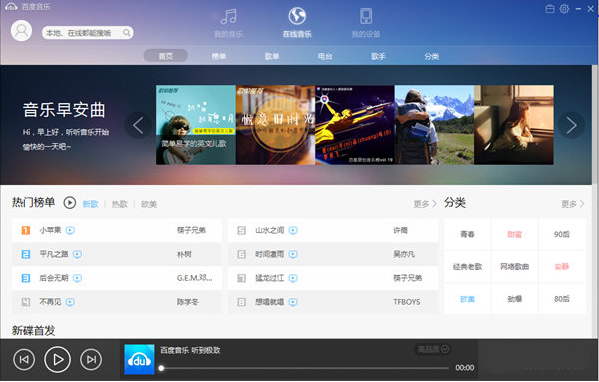
Task: Open the mountain hug photo banner thumbnail
Action: point(434,125)
